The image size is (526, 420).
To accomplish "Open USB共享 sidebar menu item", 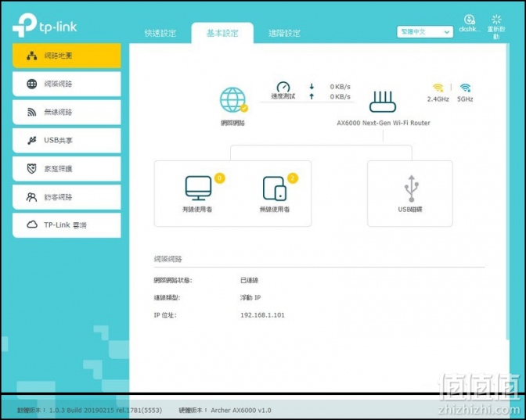I will tap(67, 140).
